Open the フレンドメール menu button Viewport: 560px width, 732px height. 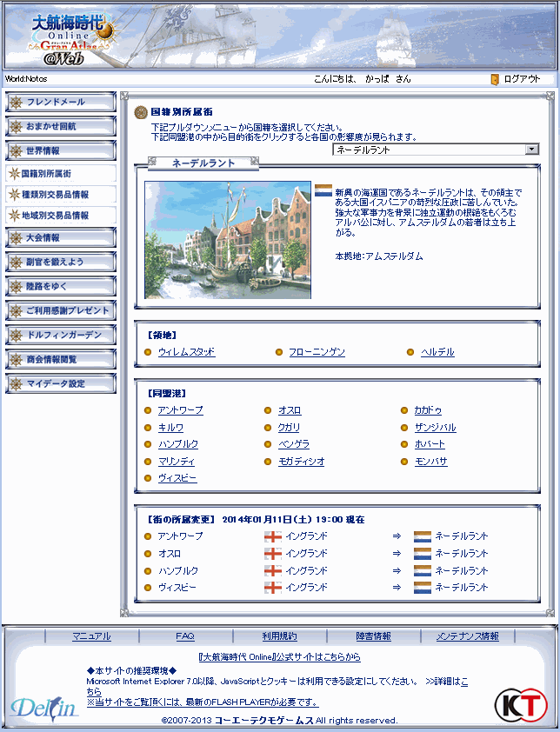(x=61, y=102)
